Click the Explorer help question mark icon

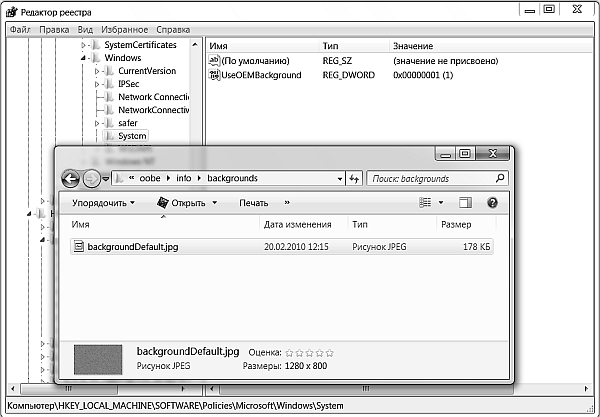click(492, 203)
